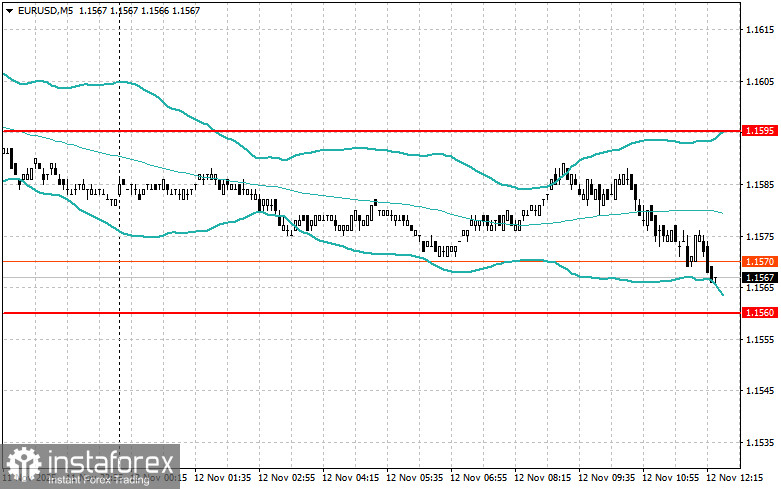Click the 1.1545 price axis value
The height and width of the screenshot is (489, 781).
pyautogui.click(x=760, y=391)
